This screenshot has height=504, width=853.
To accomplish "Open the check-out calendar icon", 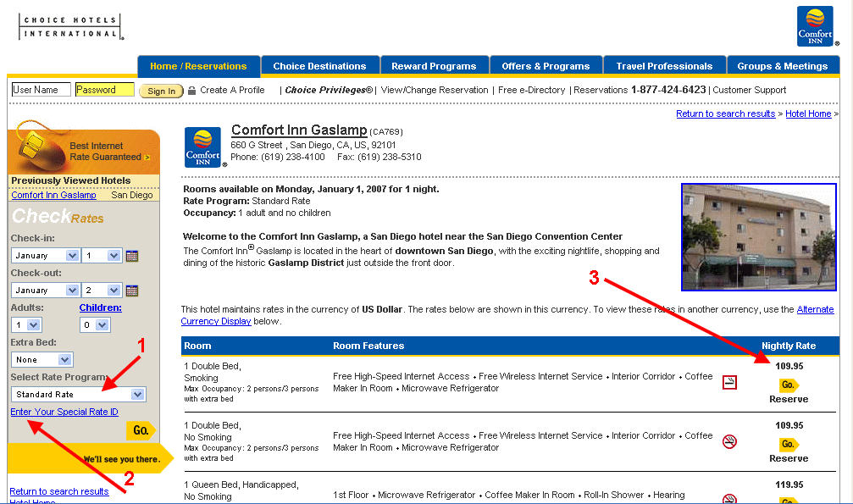I will click(x=131, y=291).
